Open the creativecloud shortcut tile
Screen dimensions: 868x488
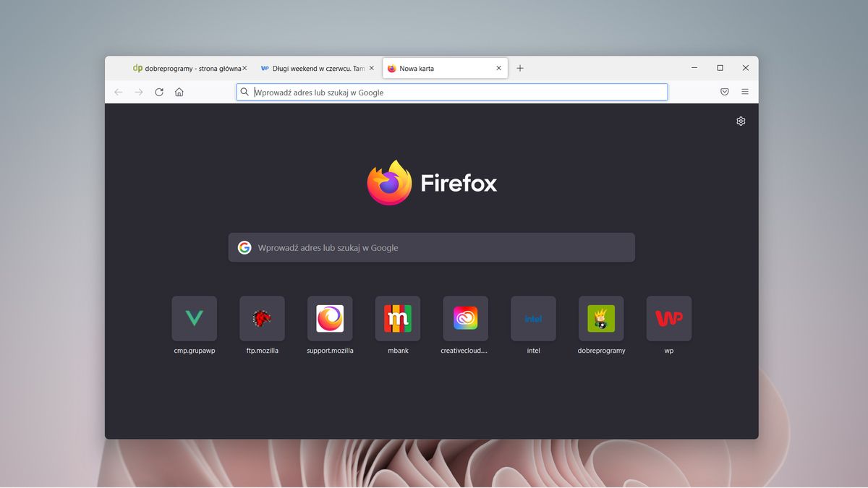pyautogui.click(x=465, y=318)
